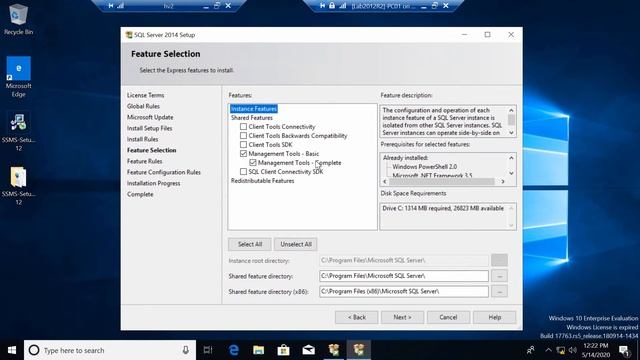
Task: Open the People icon in system tray
Action: (531, 350)
